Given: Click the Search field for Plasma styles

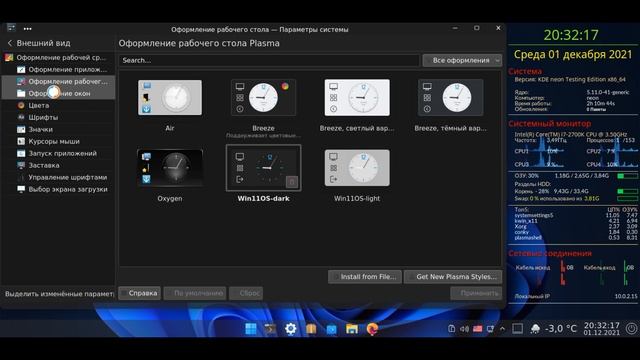Looking at the screenshot, I should tap(269, 60).
